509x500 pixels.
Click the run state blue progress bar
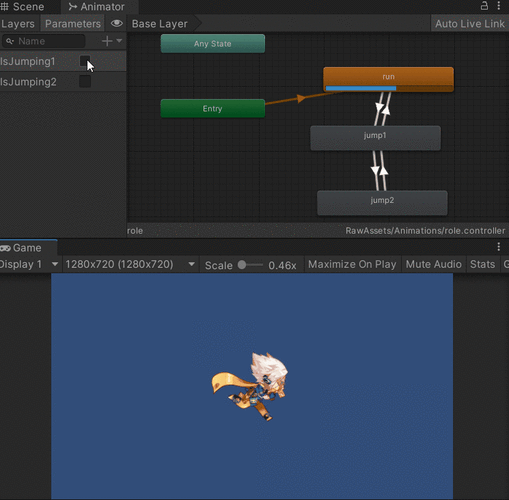(361, 88)
